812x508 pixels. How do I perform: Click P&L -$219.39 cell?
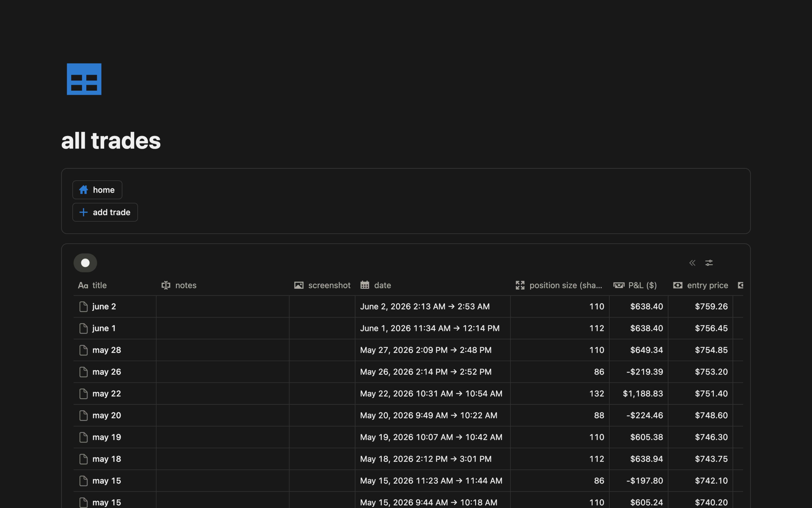[x=639, y=372]
